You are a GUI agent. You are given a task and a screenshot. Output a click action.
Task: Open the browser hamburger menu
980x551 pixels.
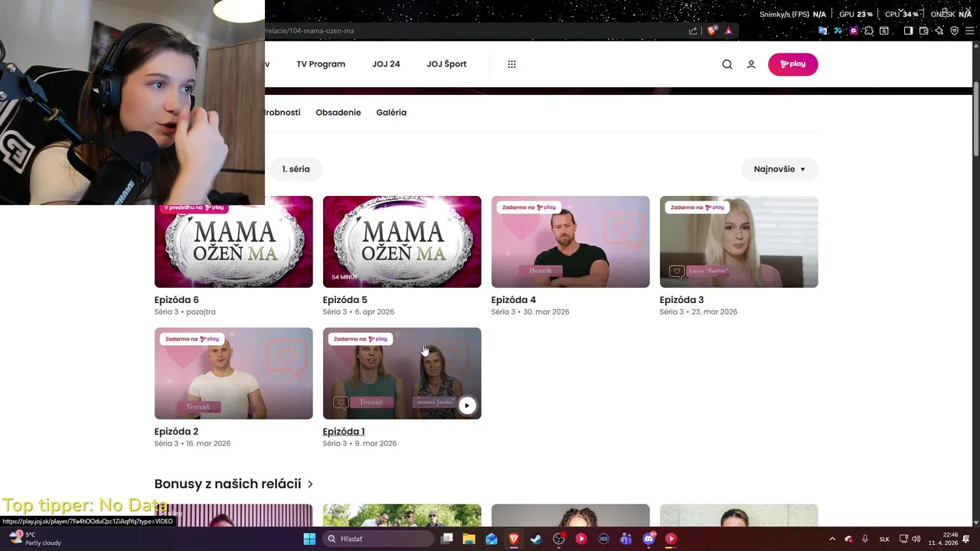969,31
